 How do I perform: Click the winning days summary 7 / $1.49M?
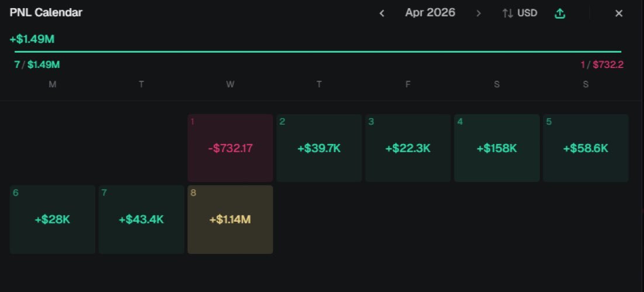click(37, 64)
